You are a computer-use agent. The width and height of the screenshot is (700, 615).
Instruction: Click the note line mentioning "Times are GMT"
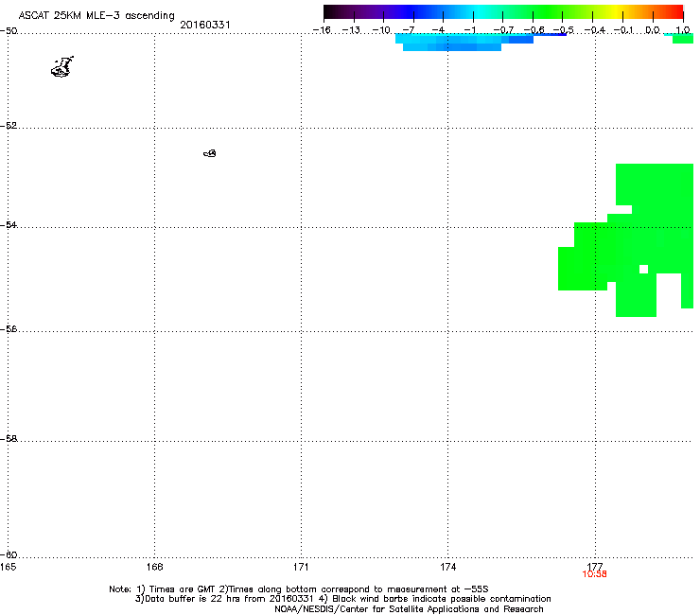pyautogui.click(x=299, y=589)
